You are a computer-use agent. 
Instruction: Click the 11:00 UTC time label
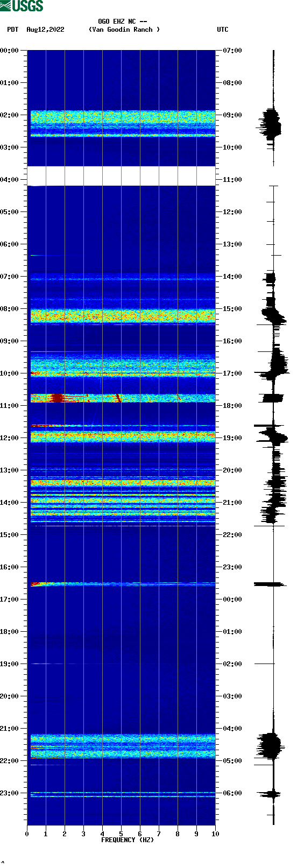click(232, 180)
